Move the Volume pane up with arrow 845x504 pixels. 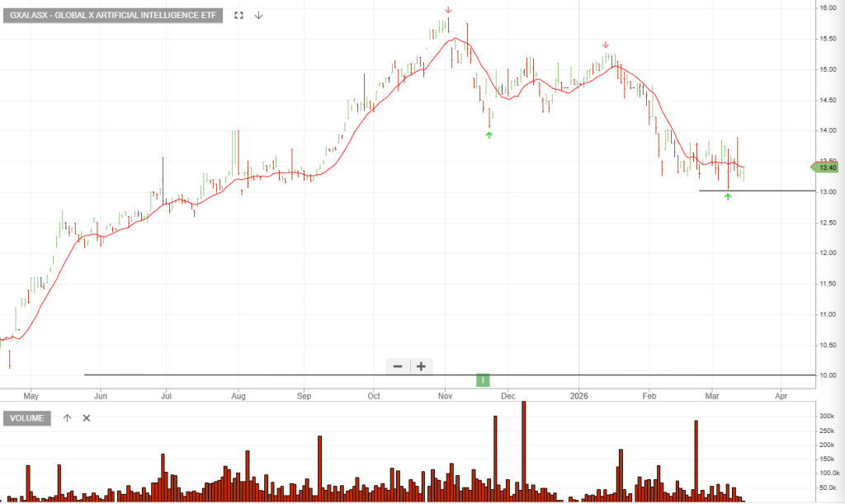[x=68, y=418]
